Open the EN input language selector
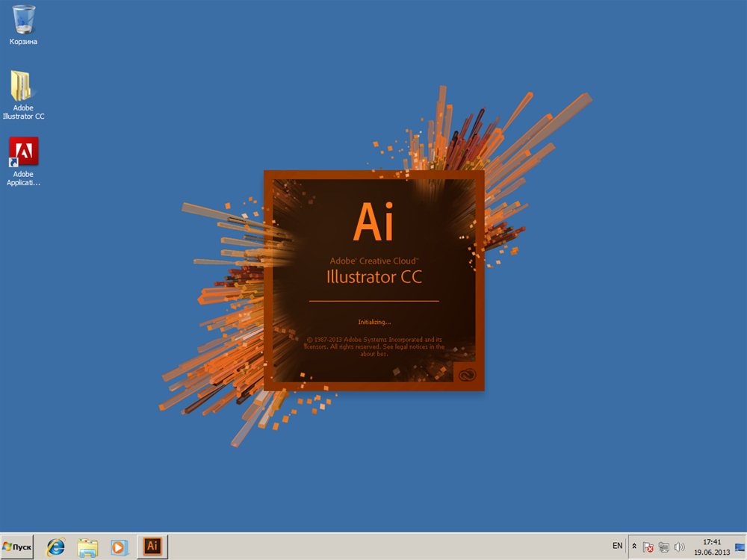This screenshot has width=747, height=560. [617, 546]
